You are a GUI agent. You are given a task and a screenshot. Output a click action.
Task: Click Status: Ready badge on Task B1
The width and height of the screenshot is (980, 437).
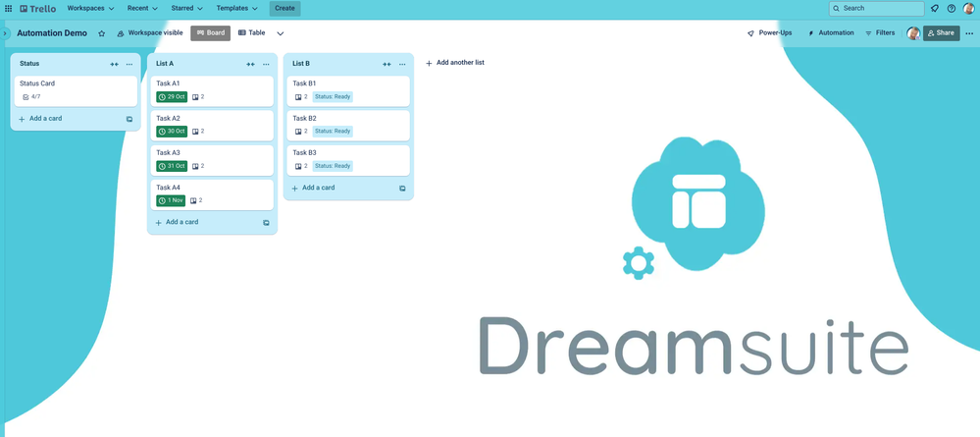pyautogui.click(x=333, y=97)
